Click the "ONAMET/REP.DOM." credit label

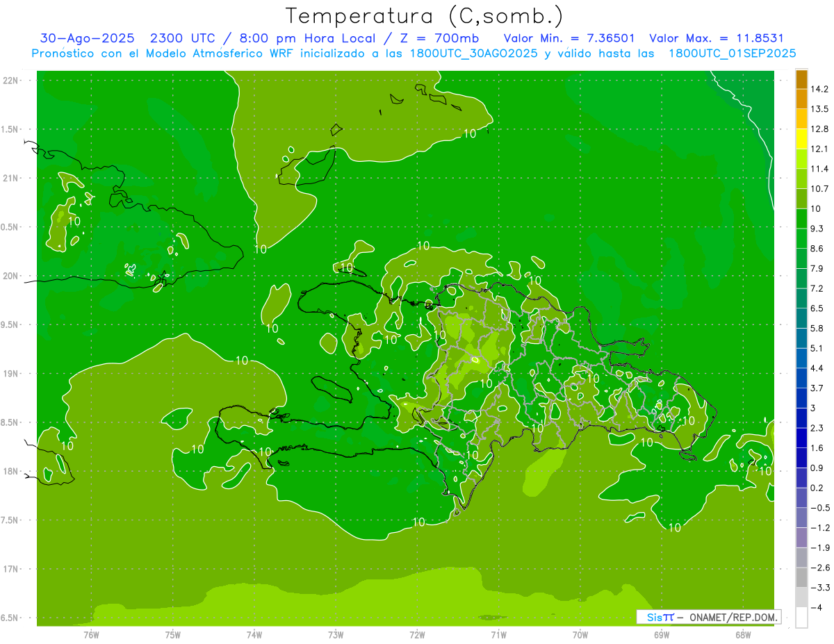point(734,617)
